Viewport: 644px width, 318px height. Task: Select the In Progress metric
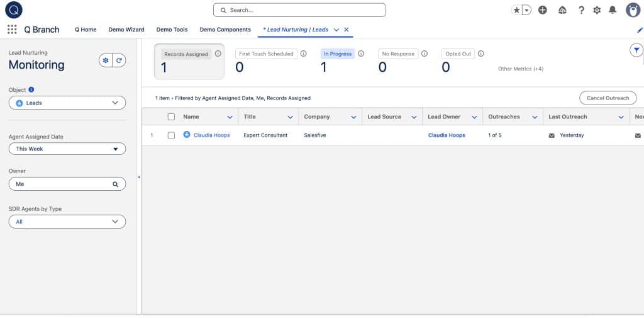[x=338, y=54]
